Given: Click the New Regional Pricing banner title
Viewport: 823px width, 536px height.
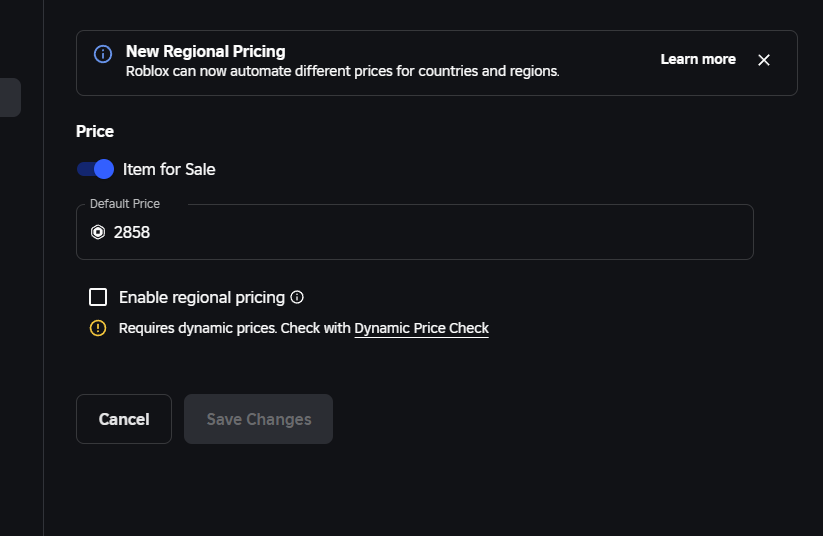Looking at the screenshot, I should 206,51.
